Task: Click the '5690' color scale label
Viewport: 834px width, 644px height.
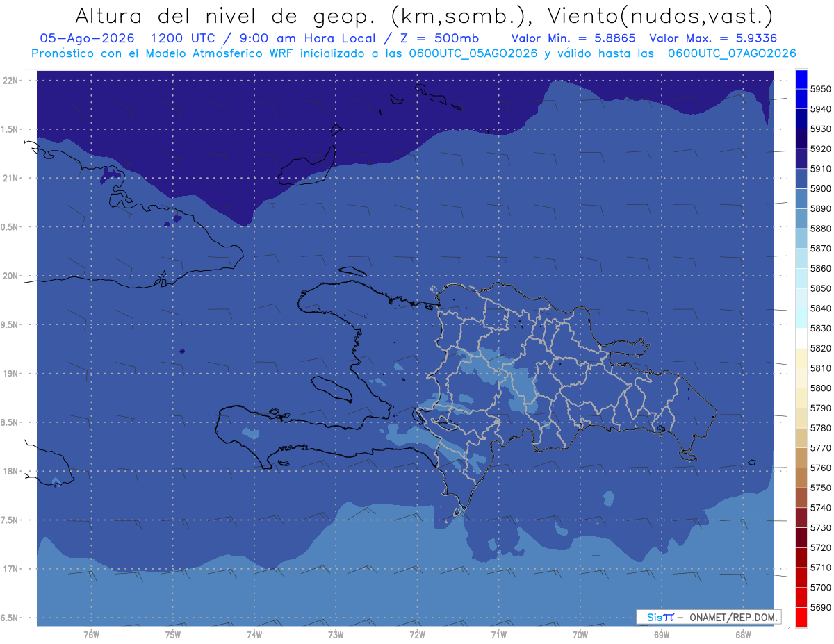Action: (x=821, y=607)
